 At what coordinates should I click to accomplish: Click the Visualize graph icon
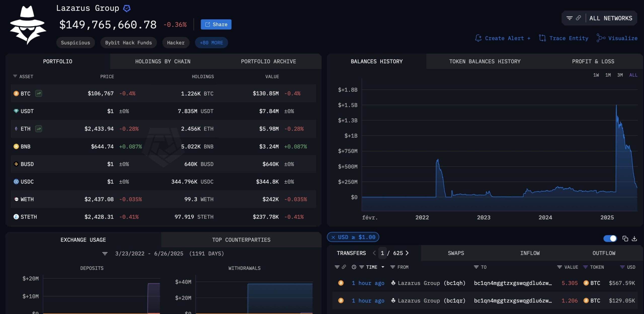pos(601,38)
